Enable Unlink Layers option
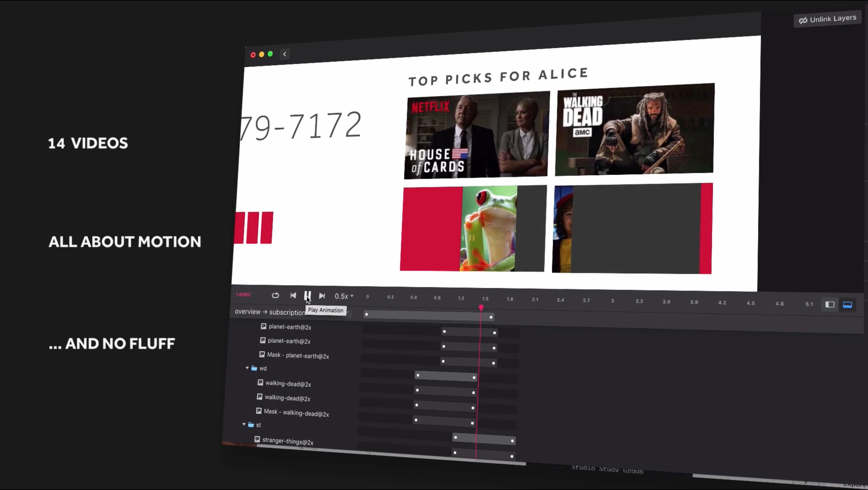This screenshot has width=868, height=490. pyautogui.click(x=828, y=18)
